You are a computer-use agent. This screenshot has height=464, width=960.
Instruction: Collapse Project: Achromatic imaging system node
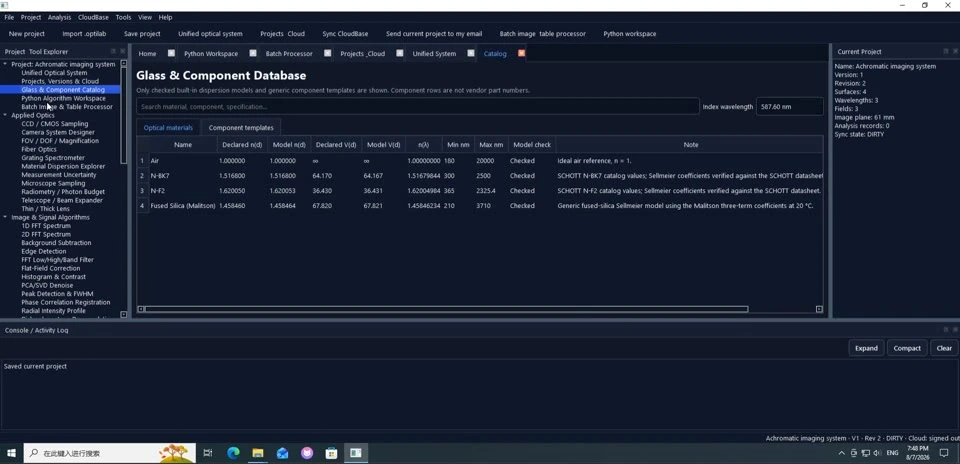[x=6, y=64]
